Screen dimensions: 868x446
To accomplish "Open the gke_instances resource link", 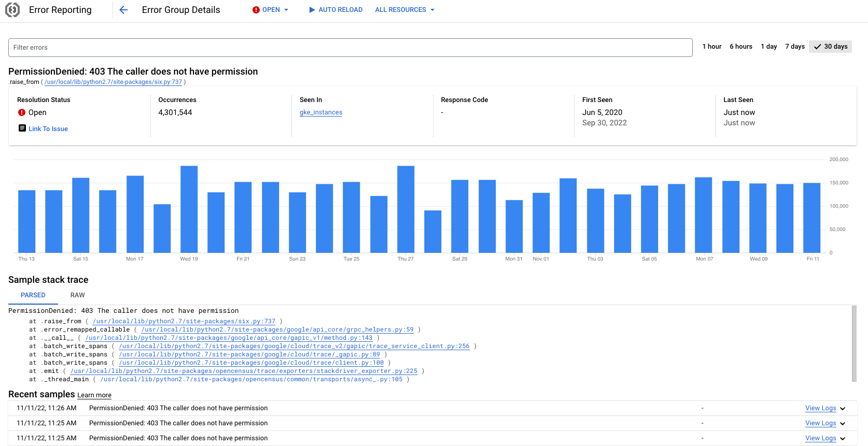I will click(321, 112).
